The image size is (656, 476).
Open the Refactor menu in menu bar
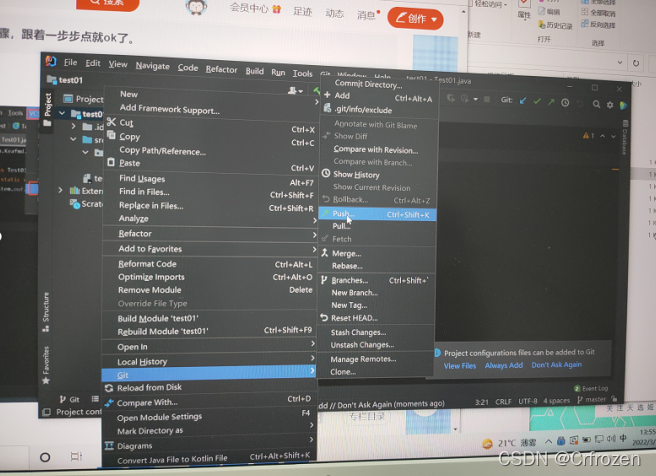221,69
